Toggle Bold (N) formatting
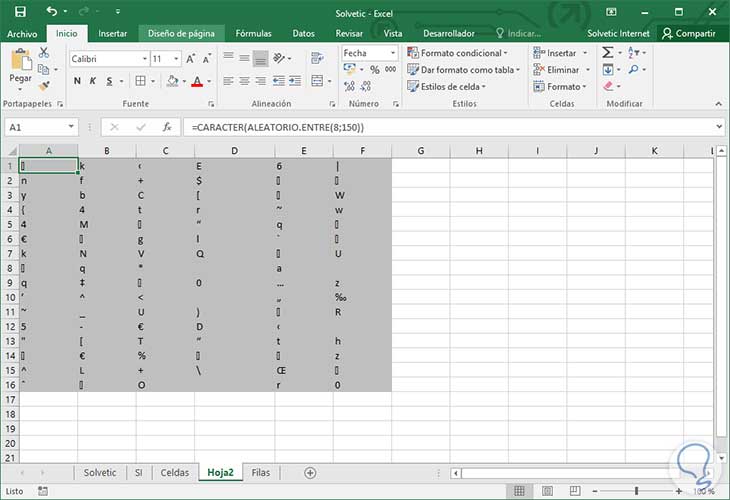Screen dimensions: 730x500 pyautogui.click(x=77, y=81)
